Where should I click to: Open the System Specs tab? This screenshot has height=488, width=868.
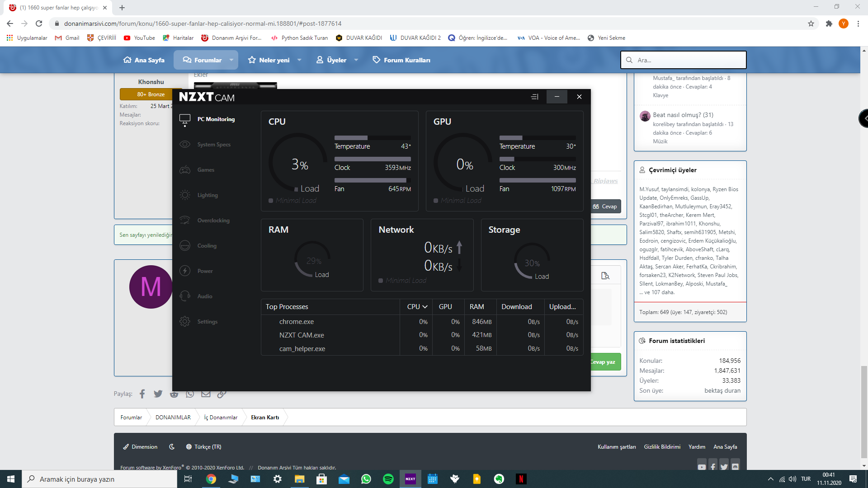214,145
